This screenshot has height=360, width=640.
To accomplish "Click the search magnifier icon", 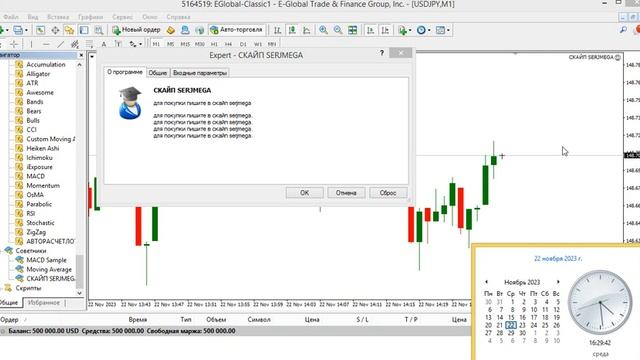I will tap(623, 30).
